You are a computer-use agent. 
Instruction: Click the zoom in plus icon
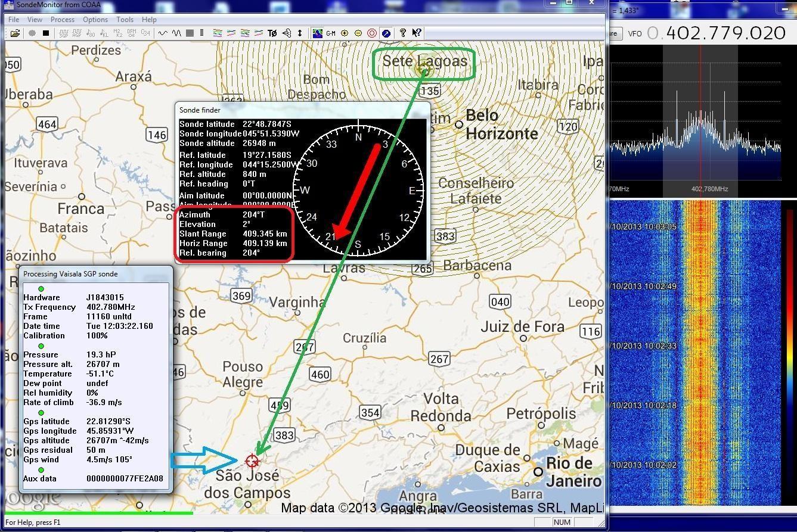(345, 33)
